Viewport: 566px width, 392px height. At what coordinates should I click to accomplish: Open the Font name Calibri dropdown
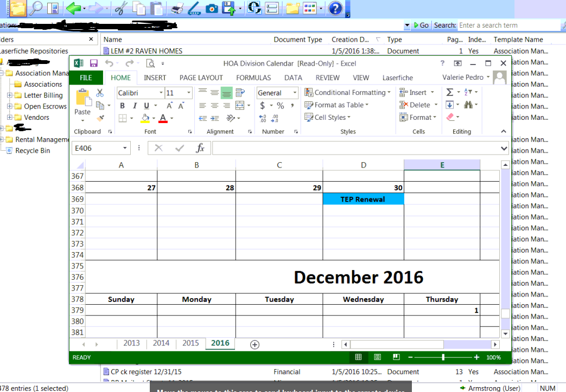click(161, 93)
